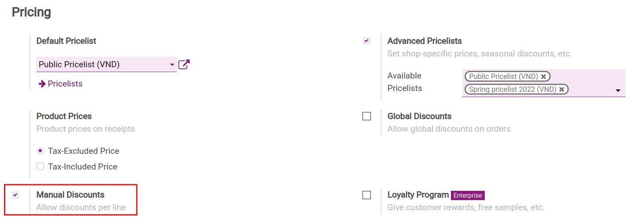Select Tax-Excluded Price radio button

coord(40,151)
